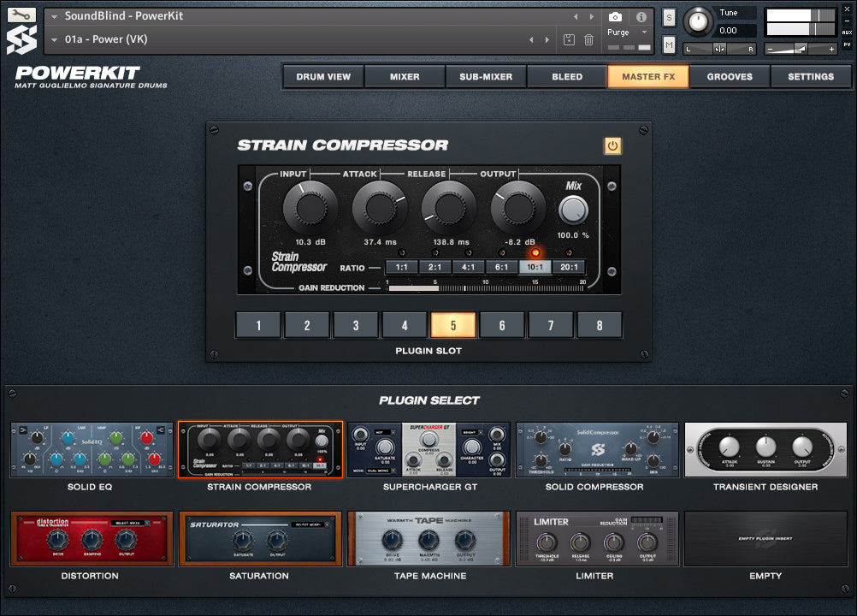Toggle the AUX sends button

point(847,33)
